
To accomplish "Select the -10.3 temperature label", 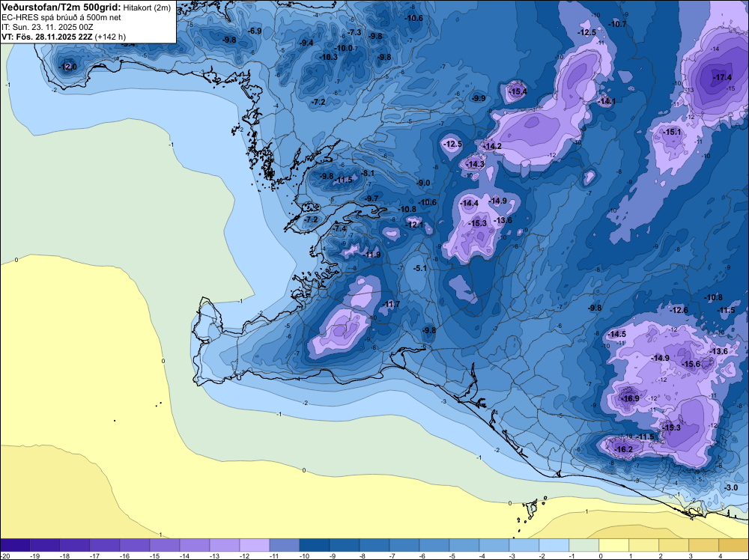I will pyautogui.click(x=329, y=58).
